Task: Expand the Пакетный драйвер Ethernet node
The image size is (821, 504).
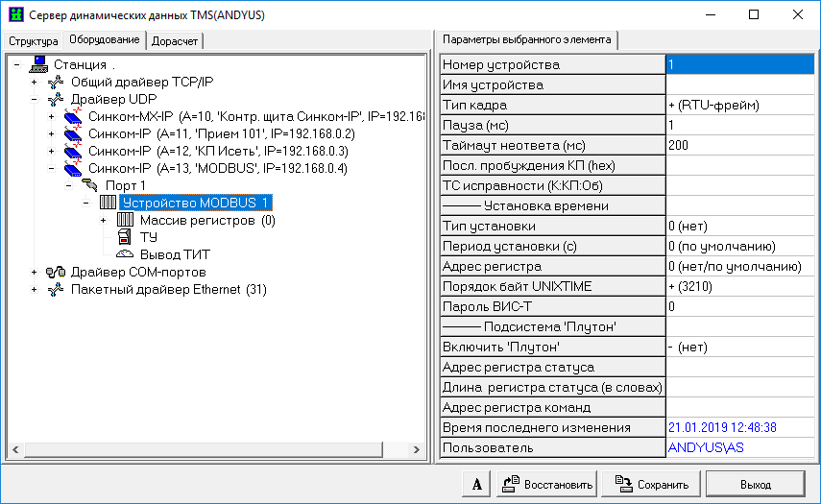Action: (x=35, y=290)
